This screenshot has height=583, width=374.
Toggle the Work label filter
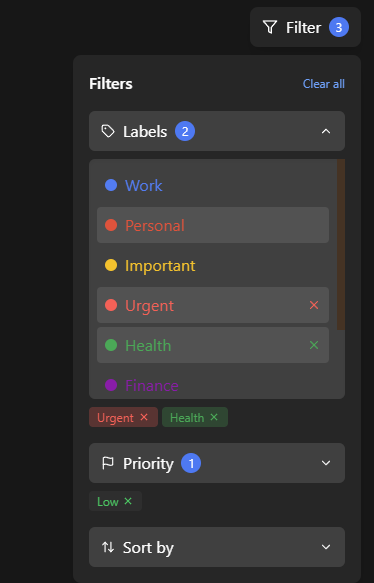click(213, 185)
